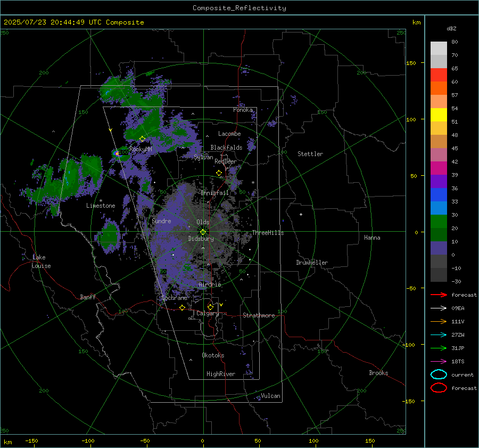Click the Olds town label

(x=203, y=222)
